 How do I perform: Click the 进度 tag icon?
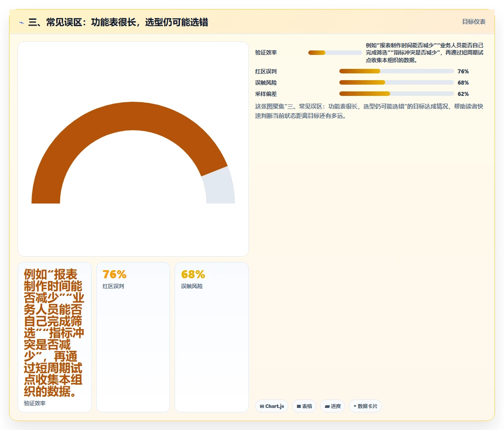tap(327, 406)
